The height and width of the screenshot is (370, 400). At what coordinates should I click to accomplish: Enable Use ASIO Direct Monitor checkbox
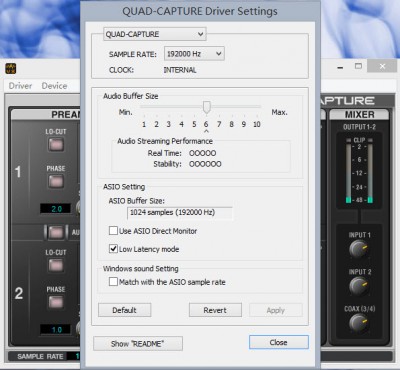(113, 231)
